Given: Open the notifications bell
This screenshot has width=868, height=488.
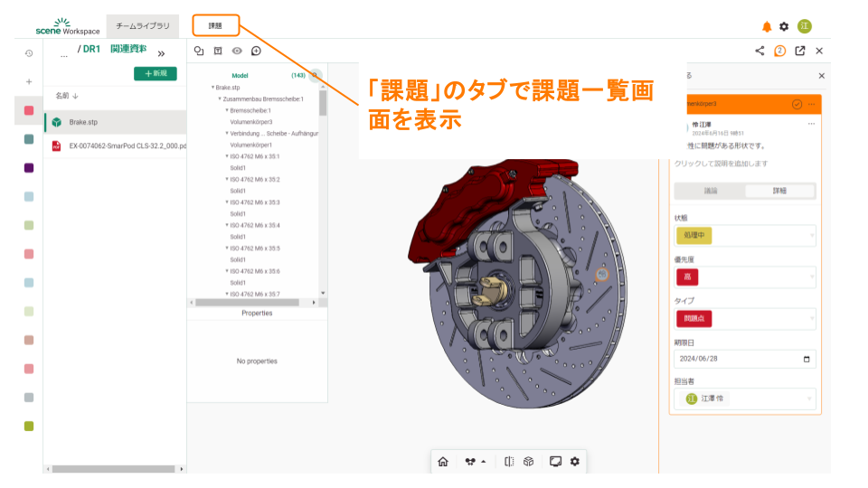Looking at the screenshot, I should tap(767, 26).
